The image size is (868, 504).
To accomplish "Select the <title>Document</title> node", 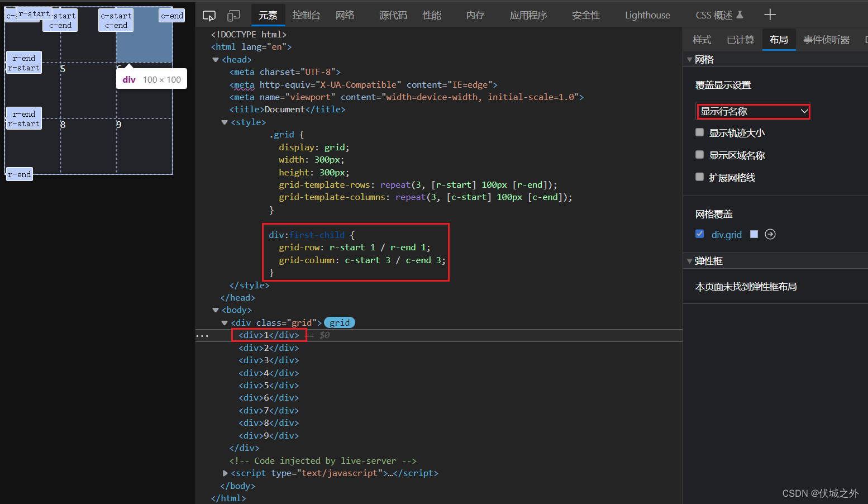I will (x=287, y=110).
